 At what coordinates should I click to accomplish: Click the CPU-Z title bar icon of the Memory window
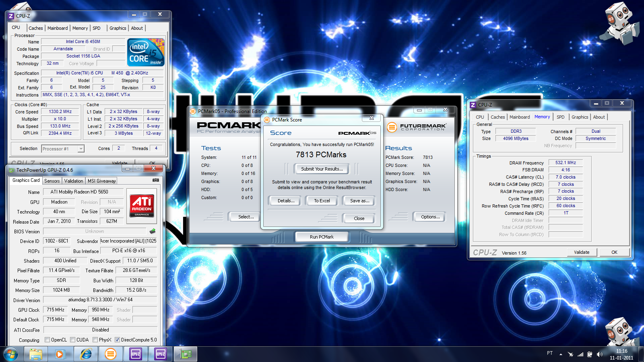[473, 105]
